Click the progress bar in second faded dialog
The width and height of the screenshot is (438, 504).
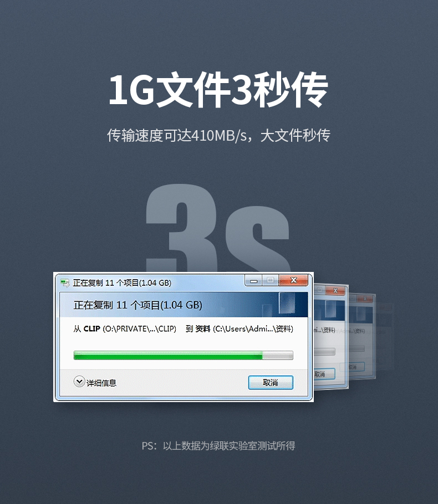(324, 352)
